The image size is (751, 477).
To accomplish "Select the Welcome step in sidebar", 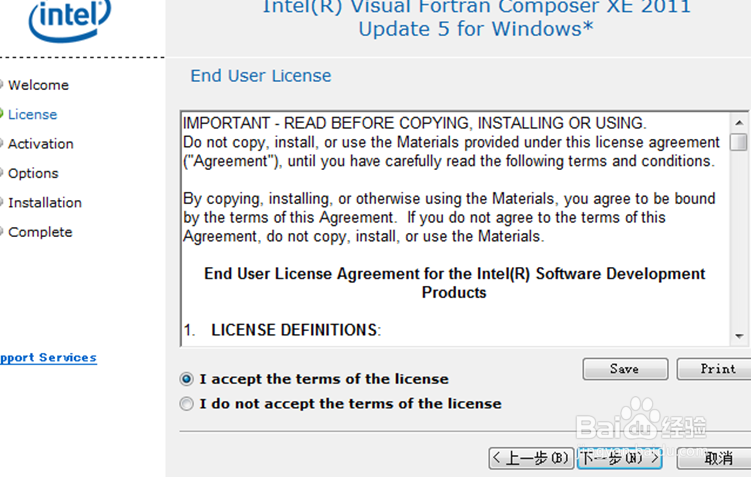I will [38, 85].
